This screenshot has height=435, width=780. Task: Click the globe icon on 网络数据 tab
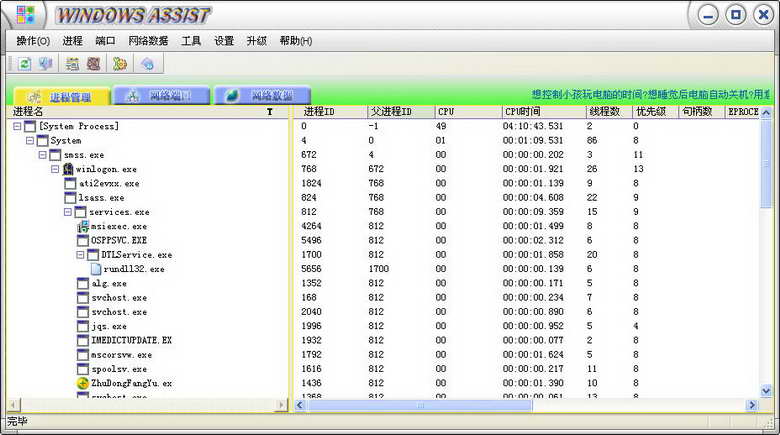coord(232,96)
